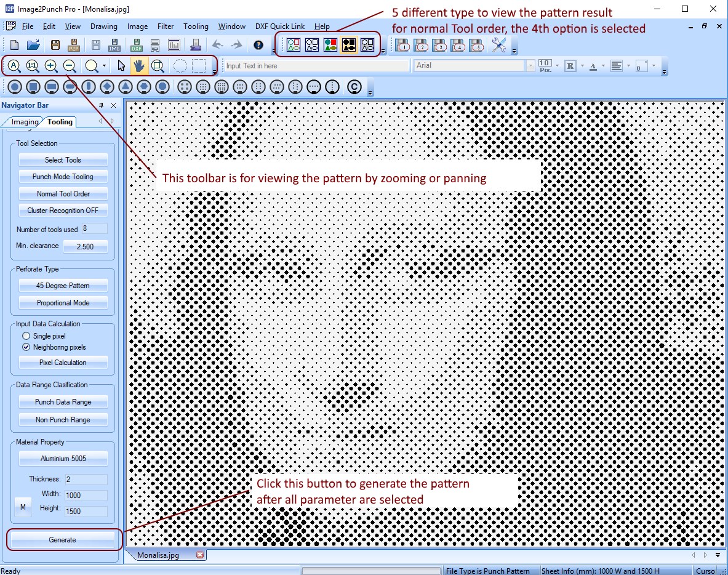Viewport: 728px width, 575px height.
Task: Open the Tooling menu
Action: tap(196, 26)
